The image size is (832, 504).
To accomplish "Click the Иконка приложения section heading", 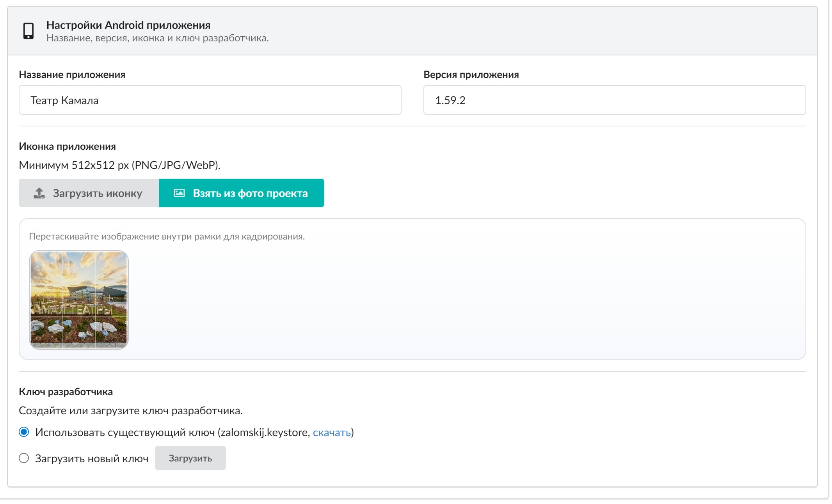I will coord(67,146).
